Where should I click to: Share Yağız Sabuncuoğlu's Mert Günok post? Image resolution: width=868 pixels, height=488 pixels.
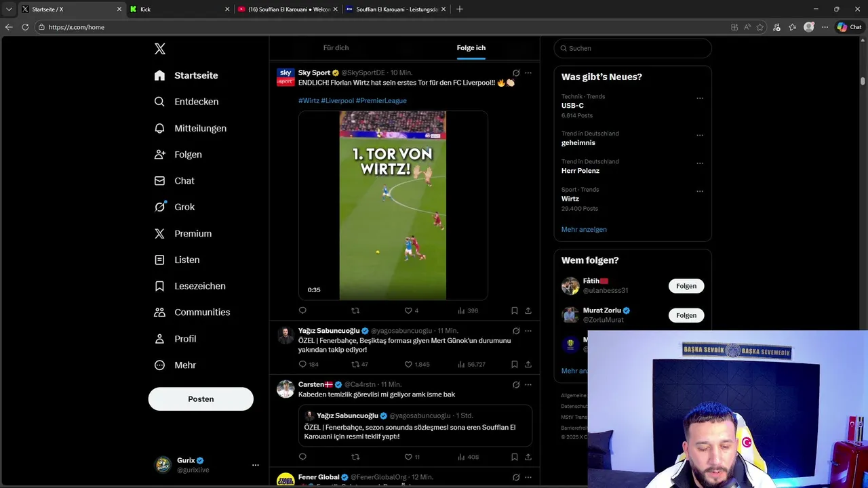pos(528,364)
